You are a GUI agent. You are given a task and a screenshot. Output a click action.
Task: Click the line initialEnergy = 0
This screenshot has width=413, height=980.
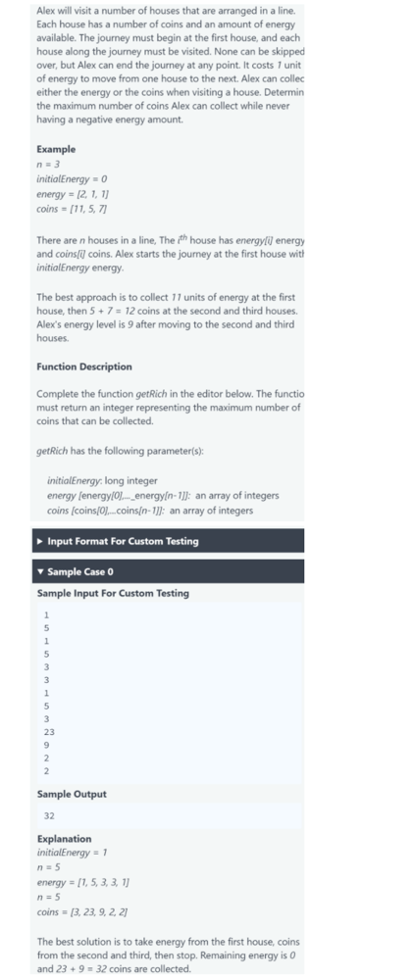tap(72, 179)
